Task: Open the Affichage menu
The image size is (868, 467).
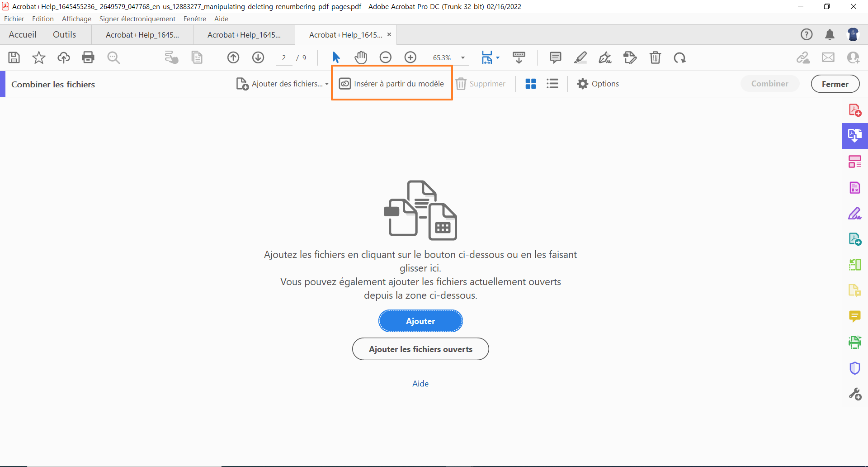Action: (x=76, y=19)
